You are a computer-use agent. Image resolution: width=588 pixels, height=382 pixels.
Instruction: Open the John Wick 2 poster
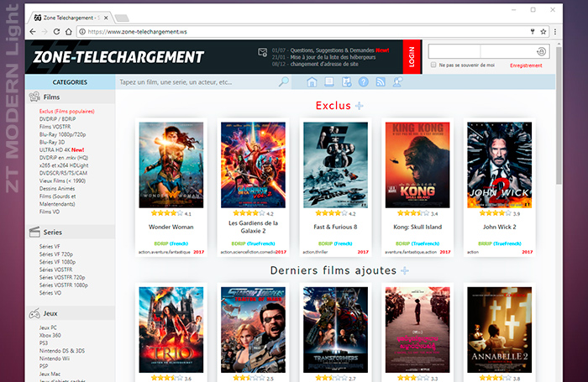499,165
